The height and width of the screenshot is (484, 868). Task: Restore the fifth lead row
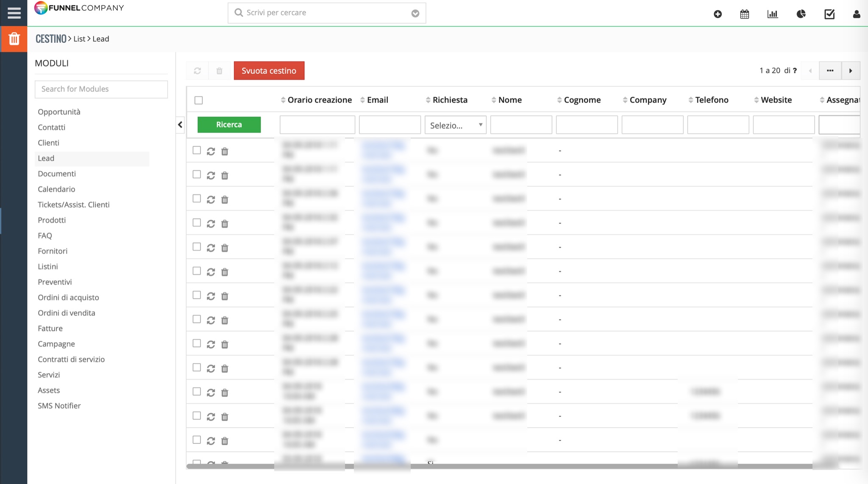(211, 248)
